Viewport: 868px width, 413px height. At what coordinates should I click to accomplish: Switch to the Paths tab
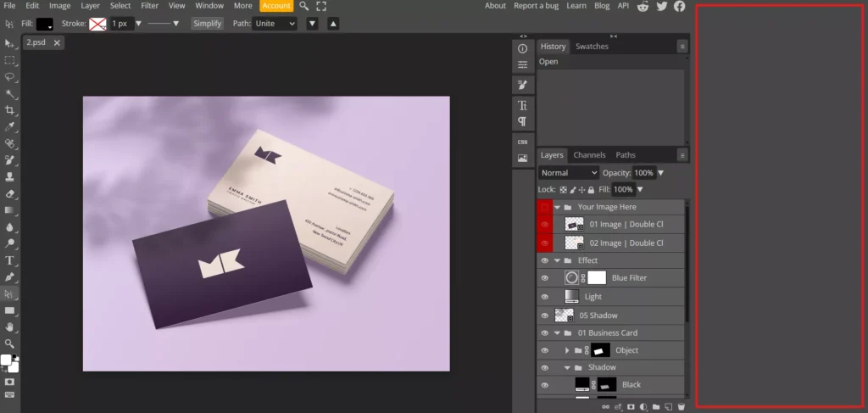626,155
